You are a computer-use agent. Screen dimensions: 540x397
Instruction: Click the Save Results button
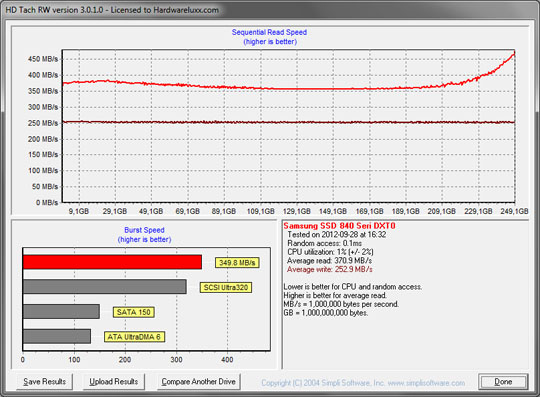pos(44,382)
